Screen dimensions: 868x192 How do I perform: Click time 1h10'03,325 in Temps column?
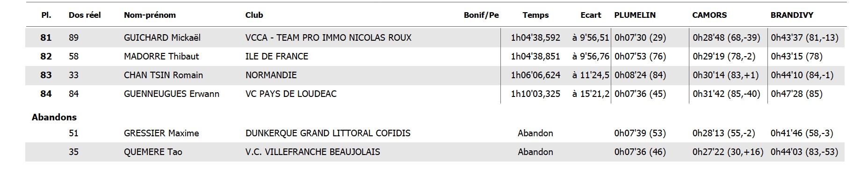click(x=535, y=94)
